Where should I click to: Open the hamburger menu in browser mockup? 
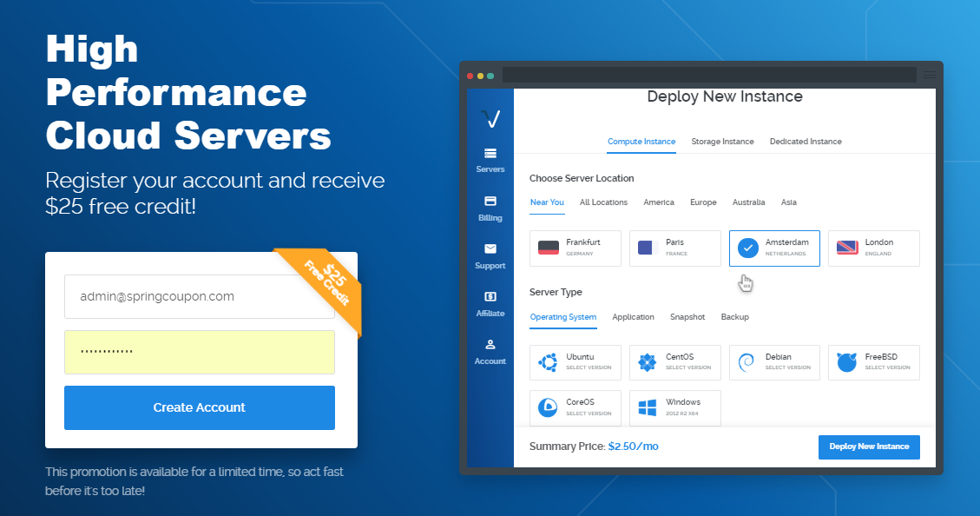point(930,76)
